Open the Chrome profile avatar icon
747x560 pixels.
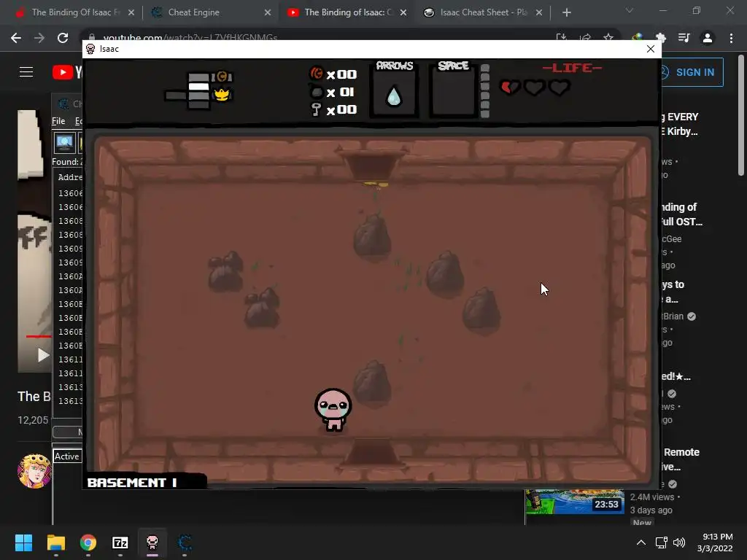pos(708,38)
